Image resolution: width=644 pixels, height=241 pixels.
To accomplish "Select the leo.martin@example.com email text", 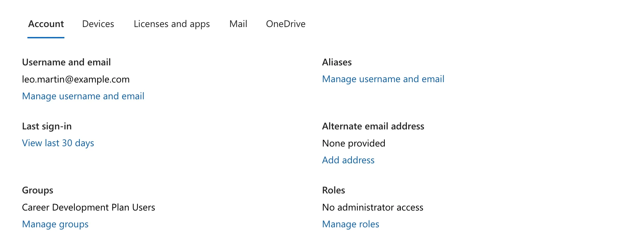I will pos(76,79).
